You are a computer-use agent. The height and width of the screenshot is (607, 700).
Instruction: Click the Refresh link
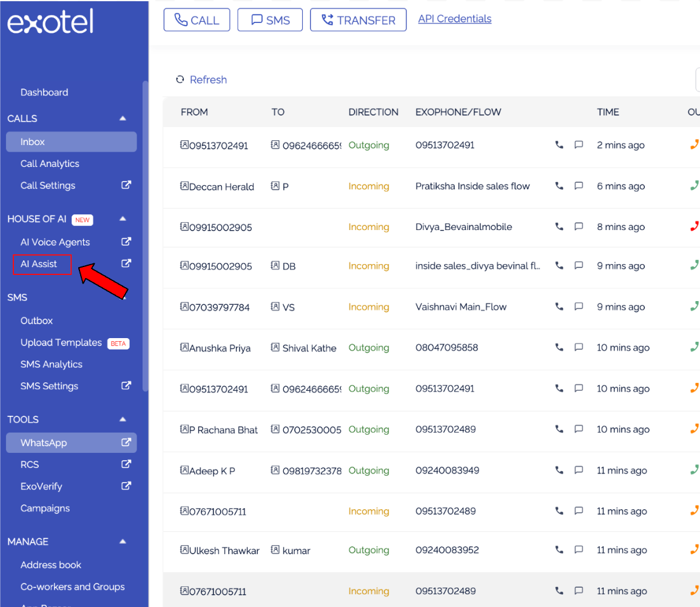tap(209, 80)
